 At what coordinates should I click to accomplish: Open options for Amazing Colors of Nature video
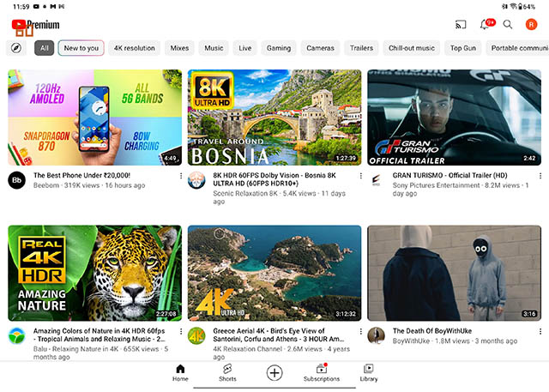[x=181, y=331]
